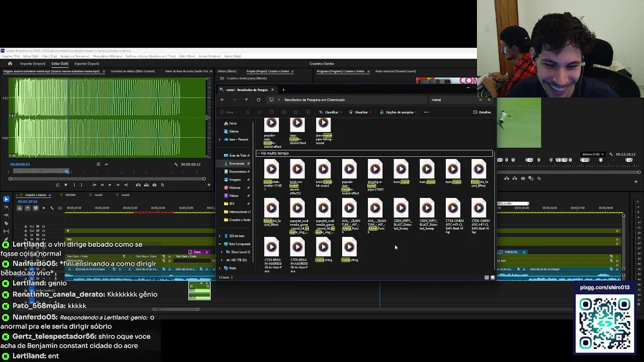Select file droping-a-metal-pipe-278451
Viewport: 644px width, 362px height.
point(375,176)
